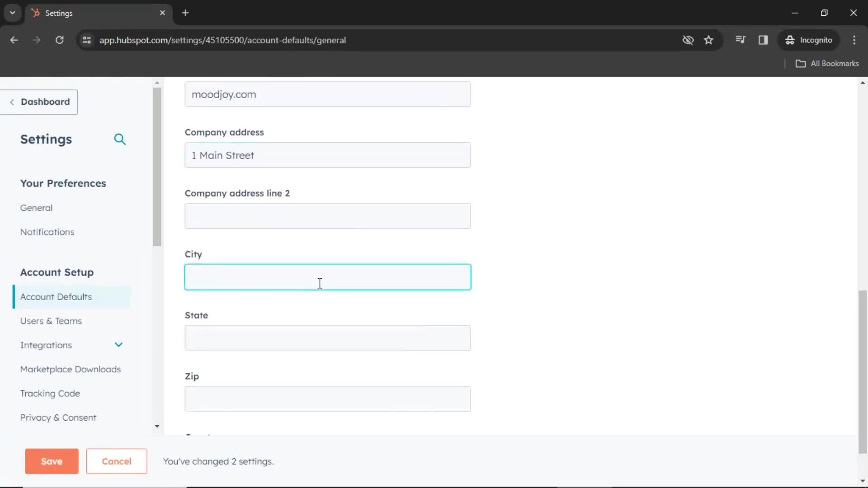Click the browser favorites/star icon
This screenshot has width=868, height=488.
click(x=709, y=40)
